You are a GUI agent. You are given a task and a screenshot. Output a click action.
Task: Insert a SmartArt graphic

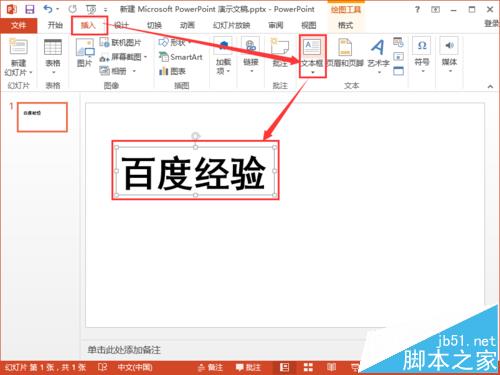181,57
